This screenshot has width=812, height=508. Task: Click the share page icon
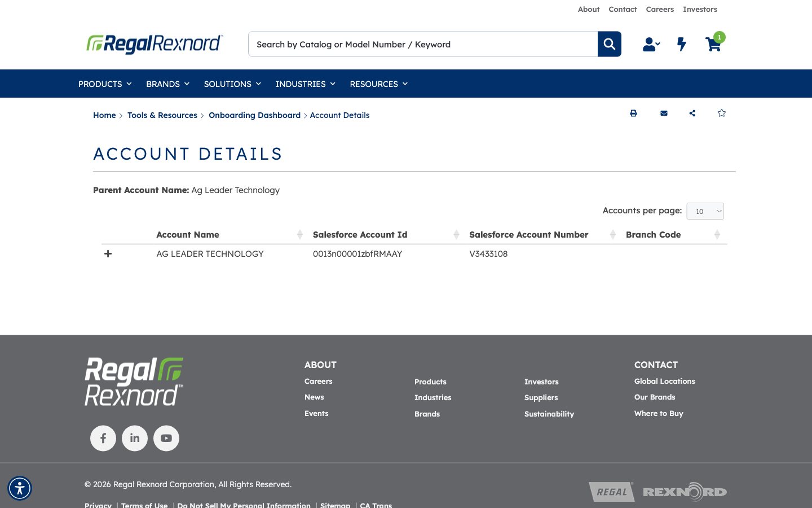point(692,113)
